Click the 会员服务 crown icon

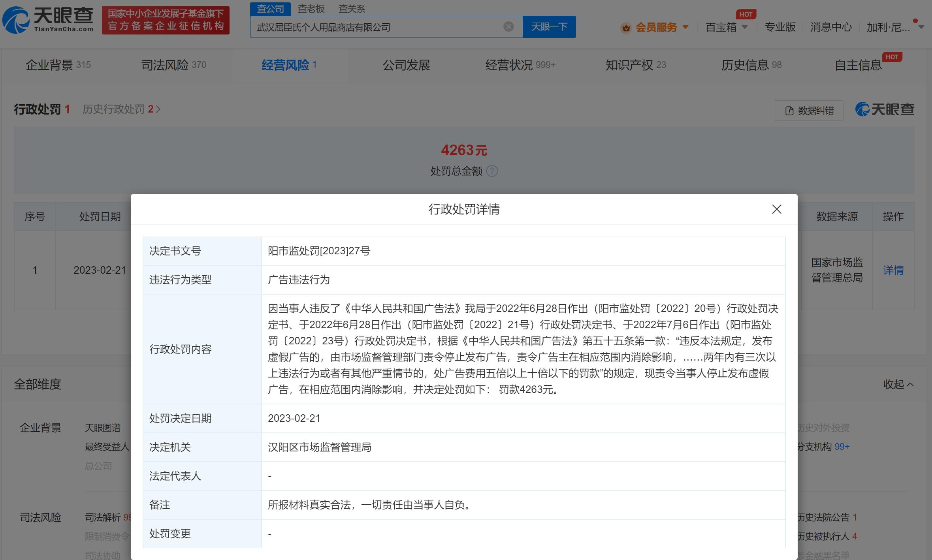pos(626,28)
